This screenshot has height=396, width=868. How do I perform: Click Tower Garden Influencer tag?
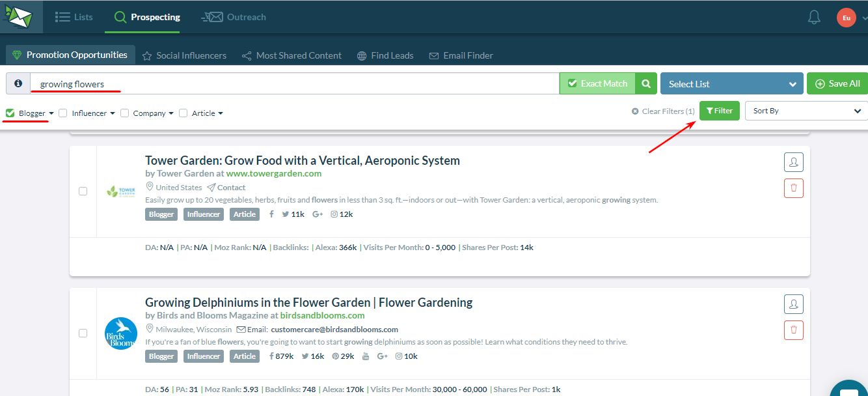coord(204,214)
